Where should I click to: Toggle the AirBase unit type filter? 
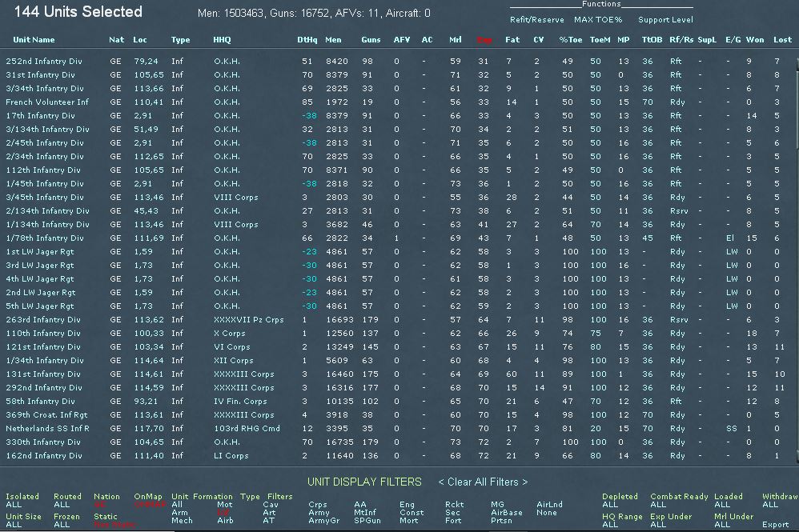(507, 513)
